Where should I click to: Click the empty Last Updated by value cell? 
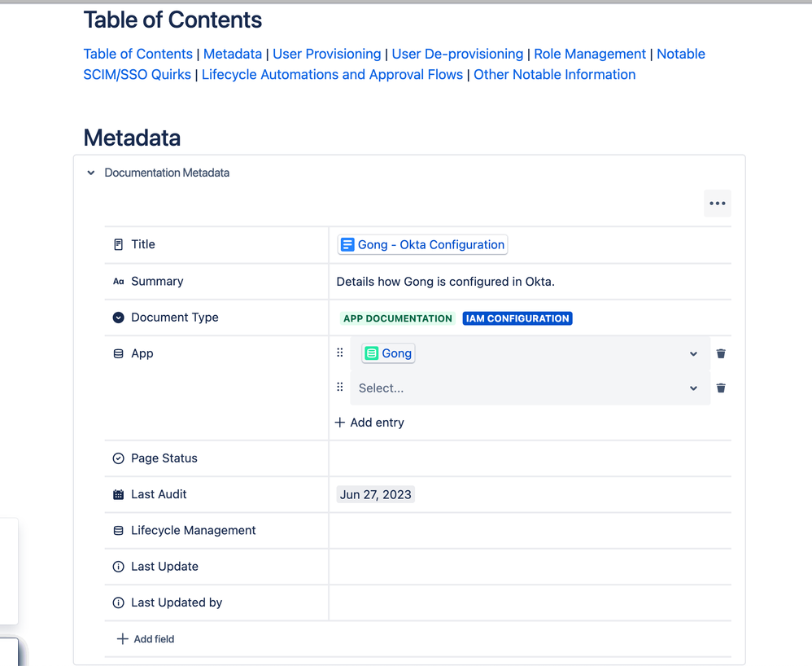point(530,602)
